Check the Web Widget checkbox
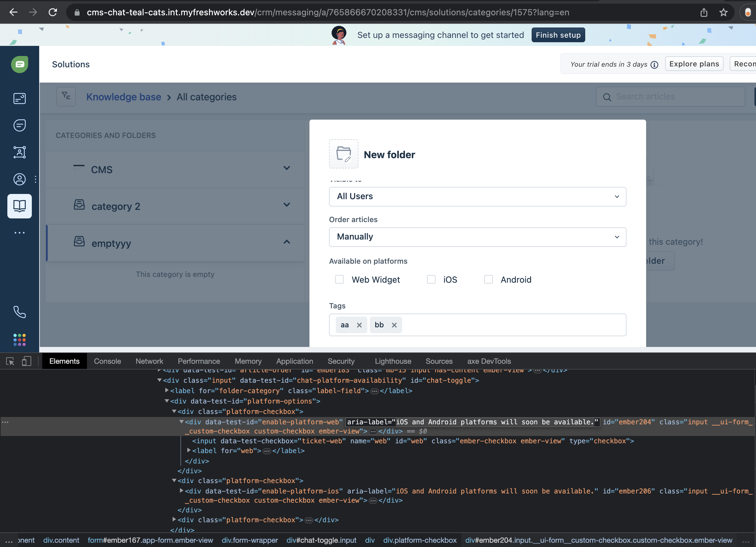The image size is (756, 547). pyautogui.click(x=339, y=279)
